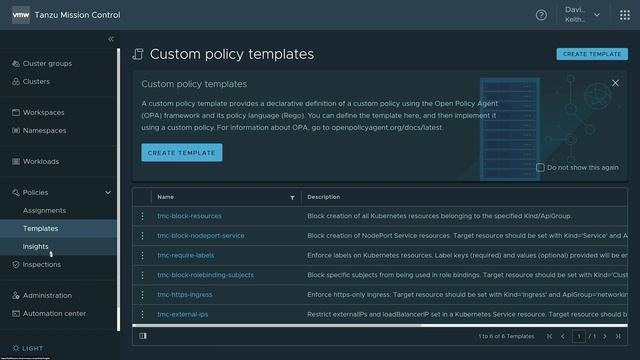Click the Workspaces sidebar icon
The width and height of the screenshot is (640, 360).
(x=16, y=113)
